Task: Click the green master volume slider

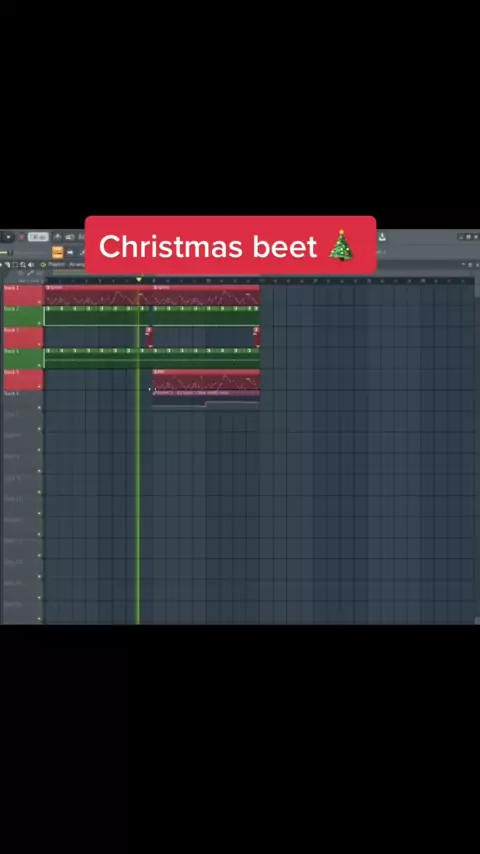Action: [x=5, y=252]
